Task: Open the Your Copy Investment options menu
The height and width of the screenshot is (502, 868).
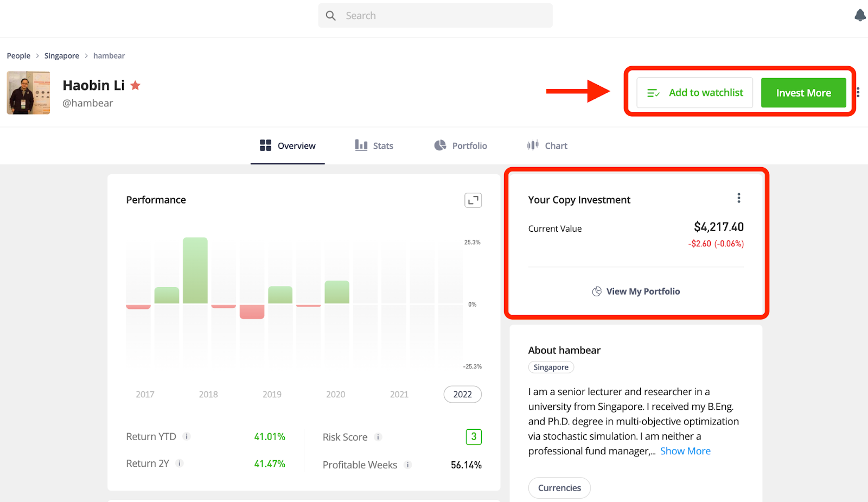Action: tap(738, 198)
